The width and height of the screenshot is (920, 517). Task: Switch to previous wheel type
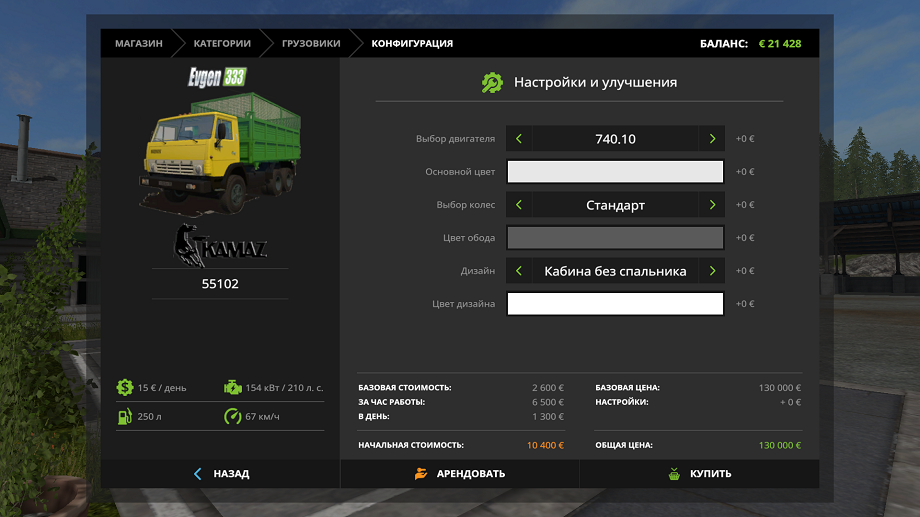tap(519, 205)
